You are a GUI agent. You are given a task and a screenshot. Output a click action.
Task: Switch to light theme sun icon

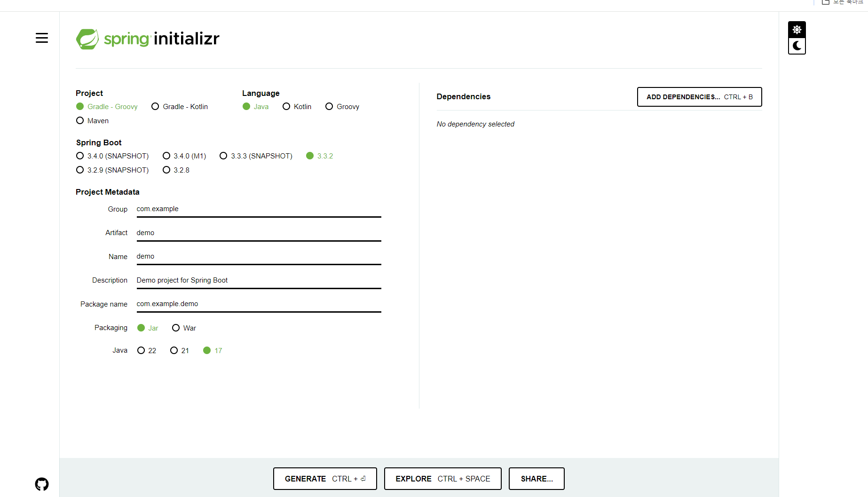[797, 30]
